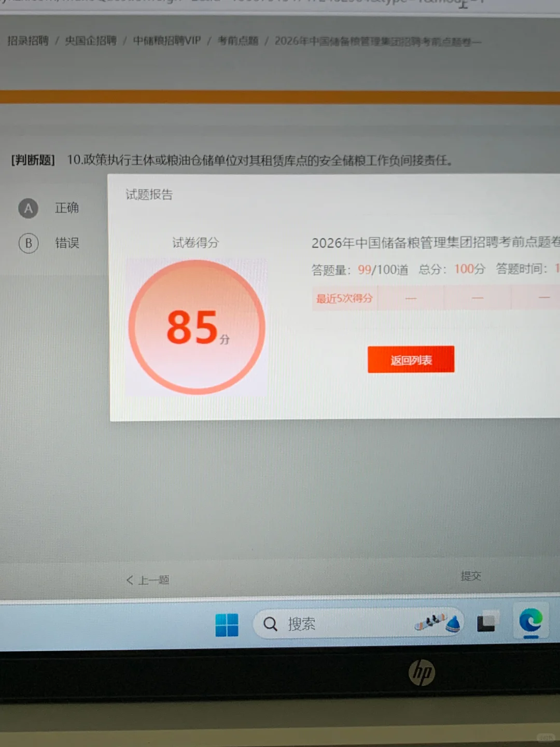The image size is (560, 747).
Task: Click the 提交 submit link
Action: point(471,575)
